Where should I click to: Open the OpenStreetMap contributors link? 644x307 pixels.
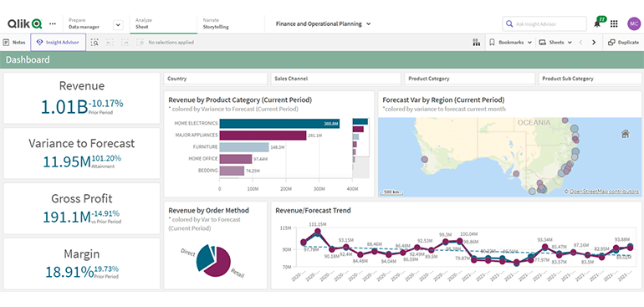click(x=604, y=192)
